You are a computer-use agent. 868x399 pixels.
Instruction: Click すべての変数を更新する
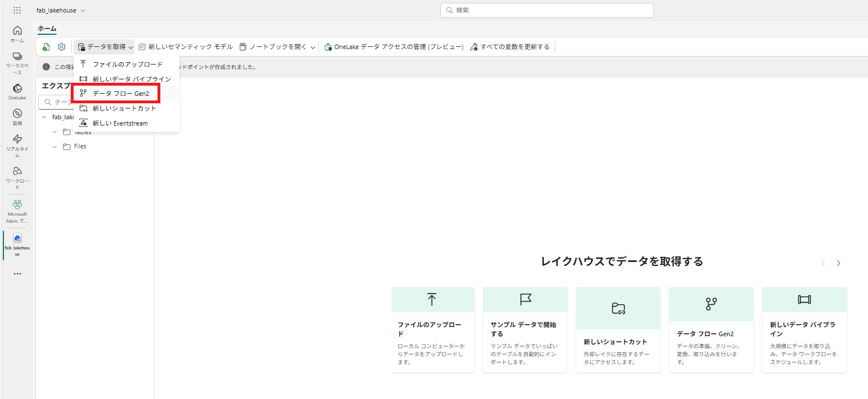click(510, 47)
